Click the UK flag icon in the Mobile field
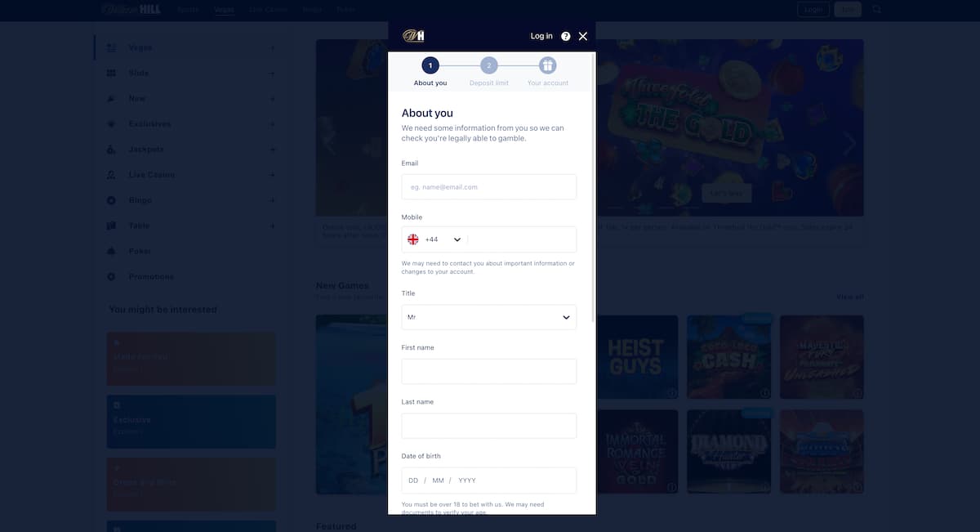This screenshot has height=532, width=980. pos(413,239)
